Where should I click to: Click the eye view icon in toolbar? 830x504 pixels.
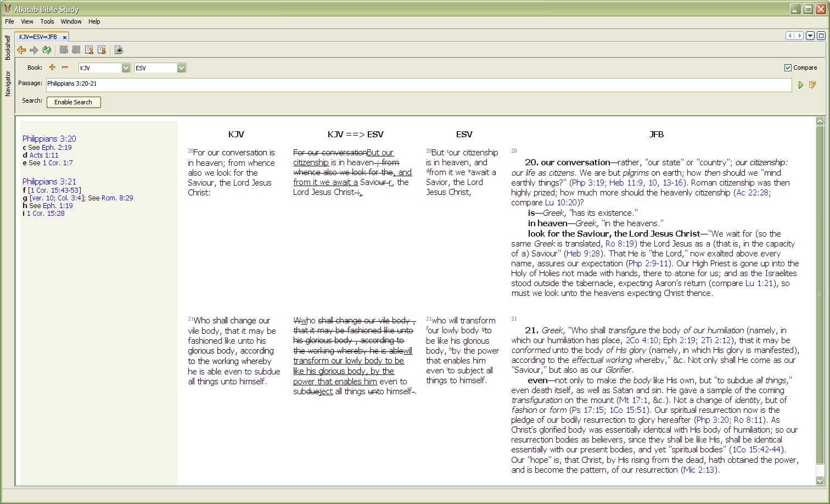[x=119, y=50]
